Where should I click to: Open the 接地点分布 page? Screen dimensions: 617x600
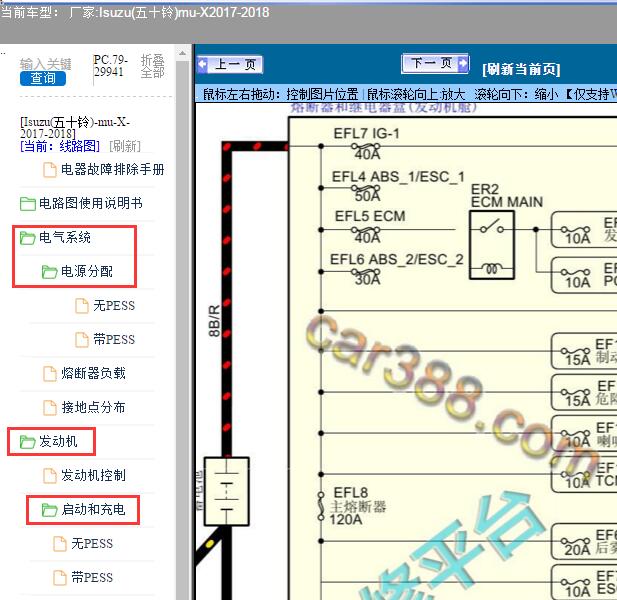(x=93, y=407)
